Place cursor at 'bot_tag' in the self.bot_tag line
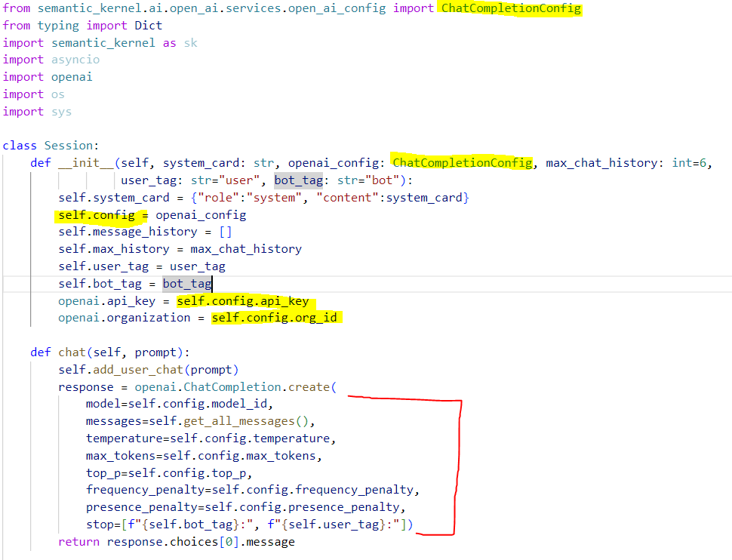Viewport: 732px width, 560px height. coord(187,284)
